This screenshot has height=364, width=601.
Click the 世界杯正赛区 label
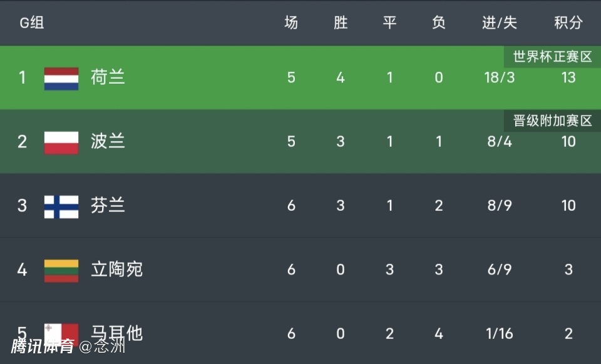[552, 57]
